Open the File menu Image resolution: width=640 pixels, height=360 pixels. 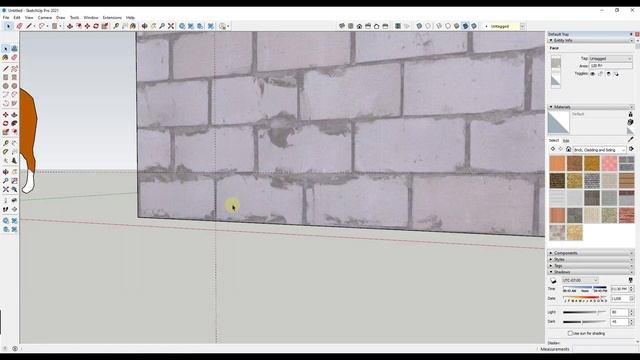(6, 18)
